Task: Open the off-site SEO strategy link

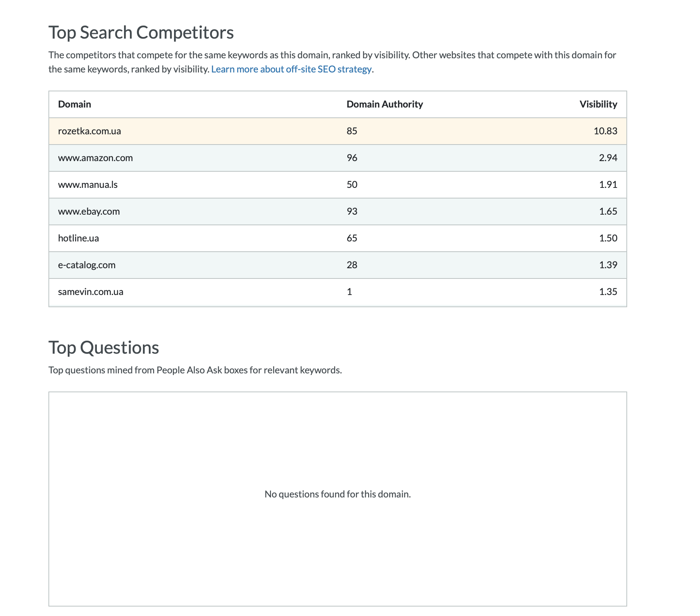Action: (x=291, y=69)
